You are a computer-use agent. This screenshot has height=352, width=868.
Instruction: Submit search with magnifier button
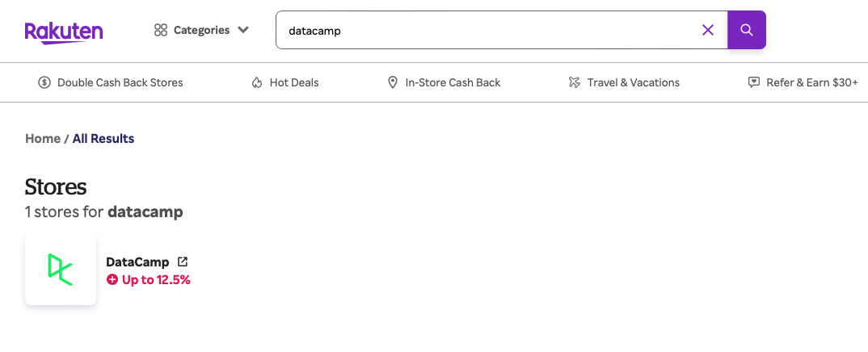pyautogui.click(x=746, y=30)
